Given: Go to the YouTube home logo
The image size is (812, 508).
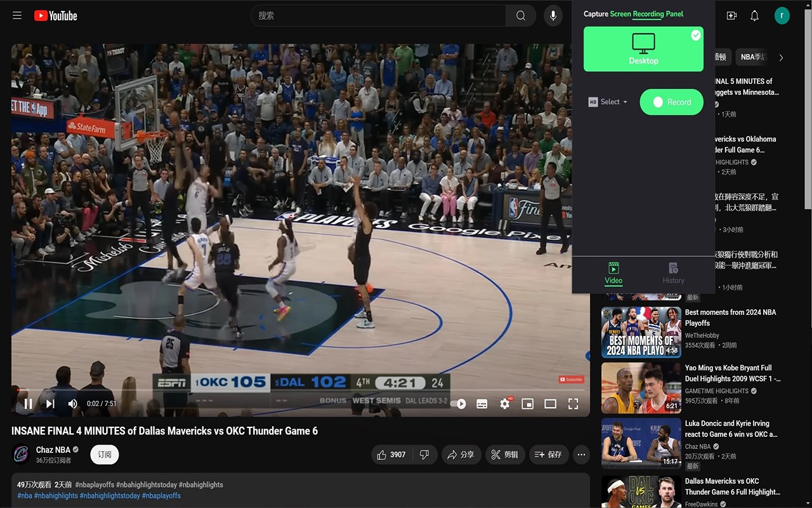Looking at the screenshot, I should 56,16.
